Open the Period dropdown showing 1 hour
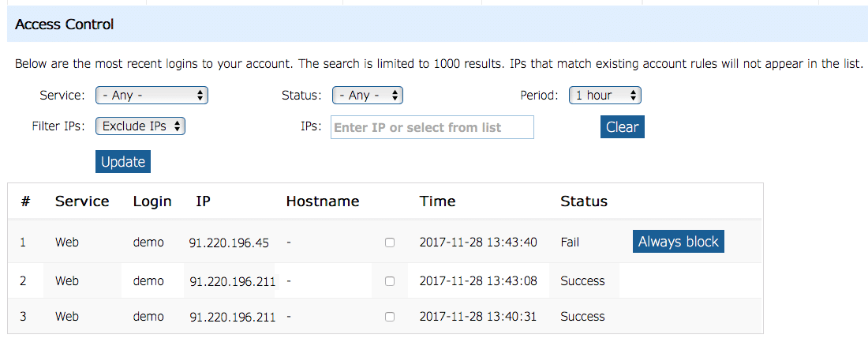868x346 pixels. click(604, 95)
